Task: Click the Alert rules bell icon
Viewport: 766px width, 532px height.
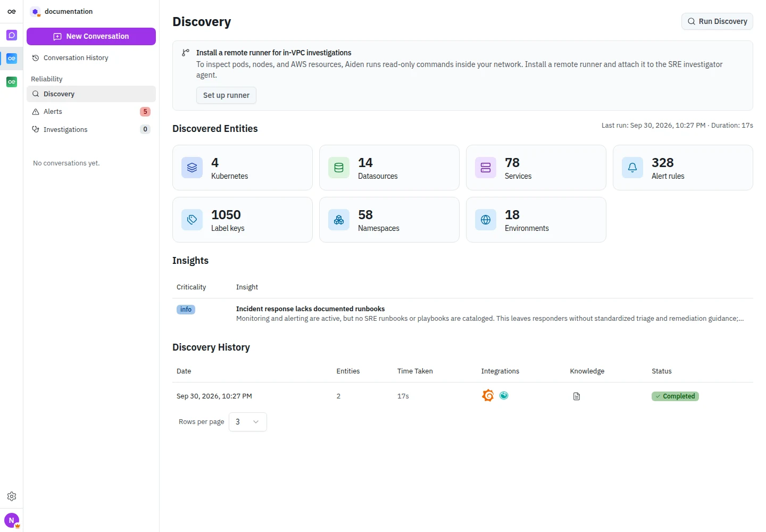Action: [x=632, y=168]
